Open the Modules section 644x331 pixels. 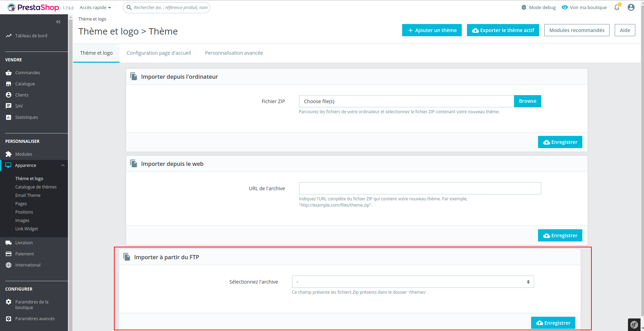pyautogui.click(x=23, y=154)
